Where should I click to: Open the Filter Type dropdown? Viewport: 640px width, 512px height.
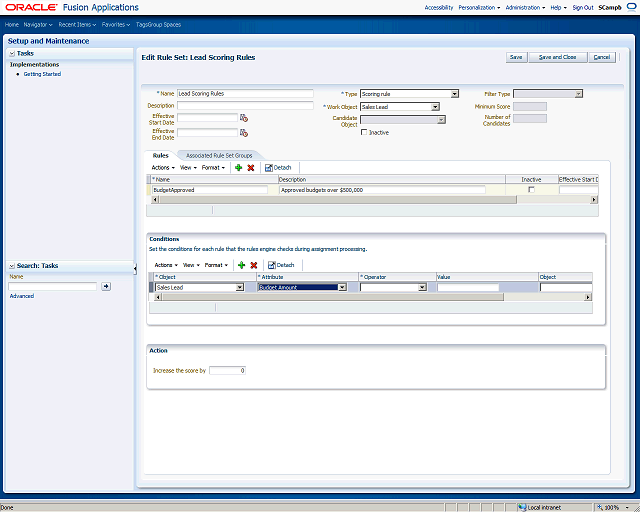point(578,94)
